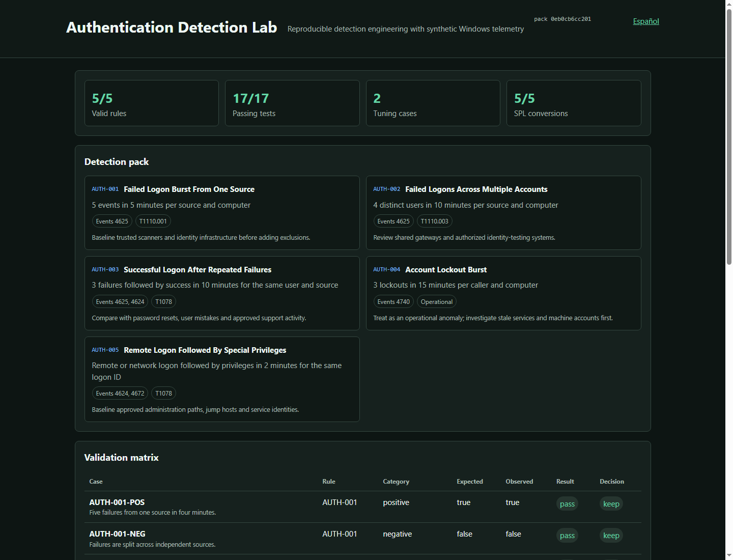Click the 5/5 Valid rules stat card
This screenshot has height=560, width=733.
click(x=152, y=103)
